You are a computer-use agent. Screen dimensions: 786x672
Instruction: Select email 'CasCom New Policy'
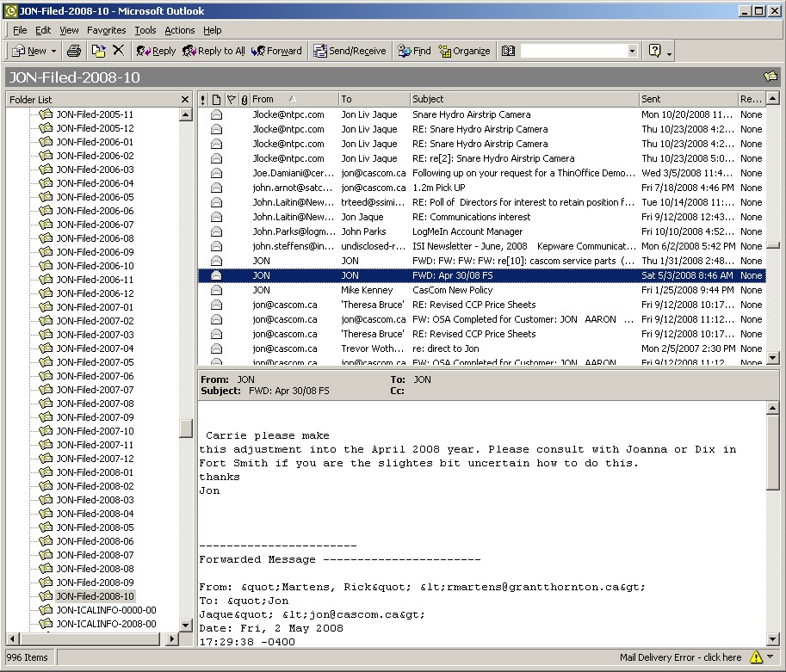(482, 290)
